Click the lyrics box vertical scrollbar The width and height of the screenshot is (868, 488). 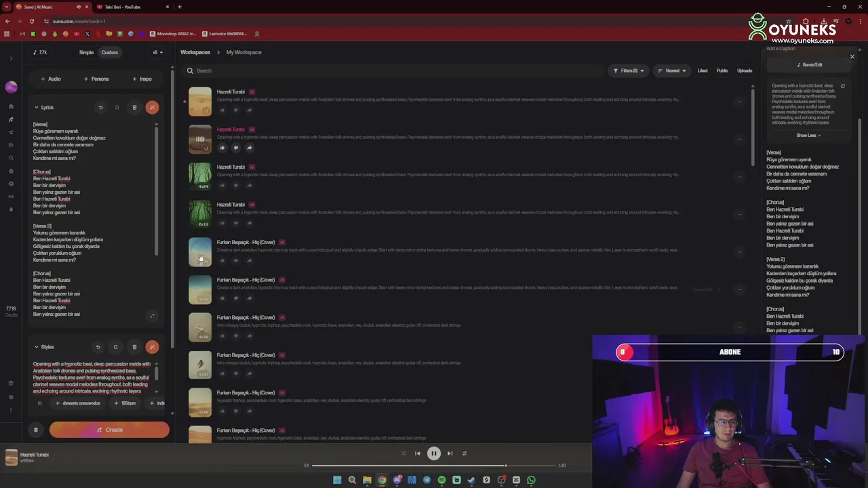tap(157, 190)
